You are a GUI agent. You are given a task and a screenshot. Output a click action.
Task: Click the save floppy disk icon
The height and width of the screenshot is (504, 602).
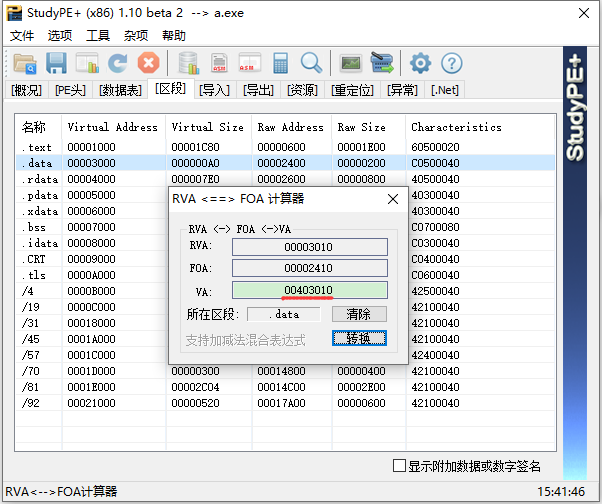click(56, 63)
